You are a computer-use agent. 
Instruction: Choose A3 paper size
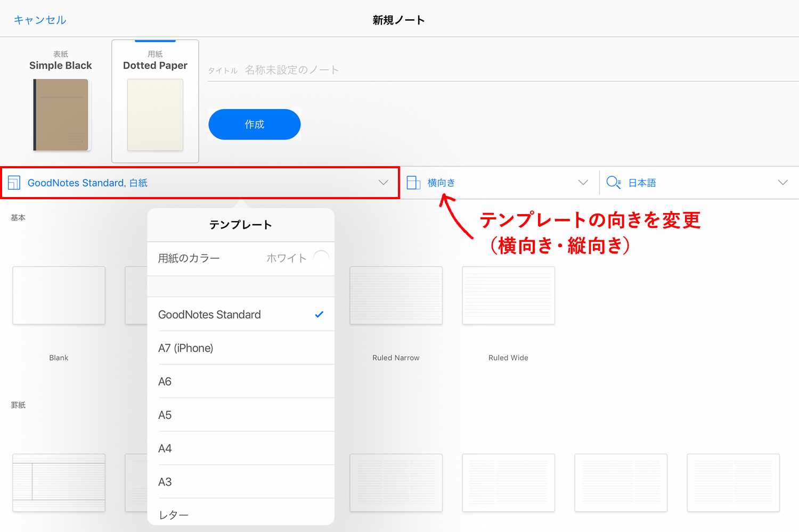(241, 482)
